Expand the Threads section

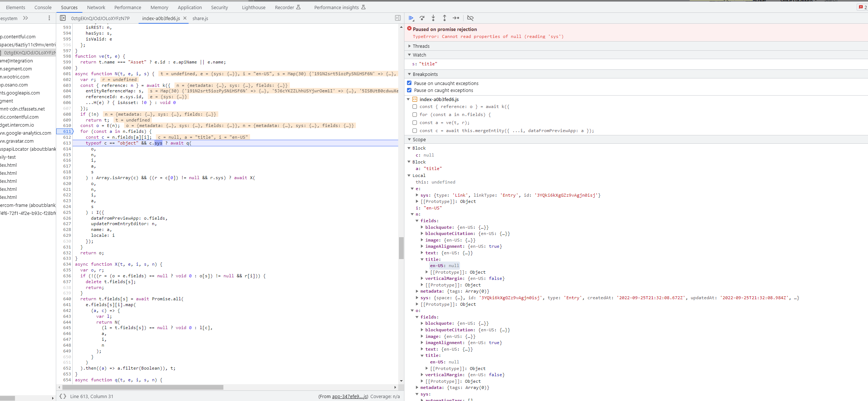(x=410, y=46)
